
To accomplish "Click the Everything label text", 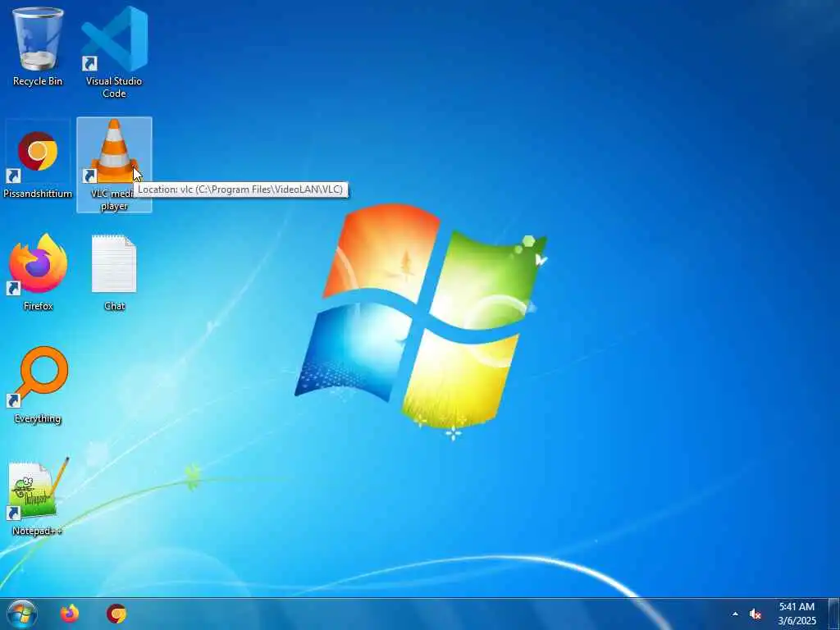I will pyautogui.click(x=38, y=418).
